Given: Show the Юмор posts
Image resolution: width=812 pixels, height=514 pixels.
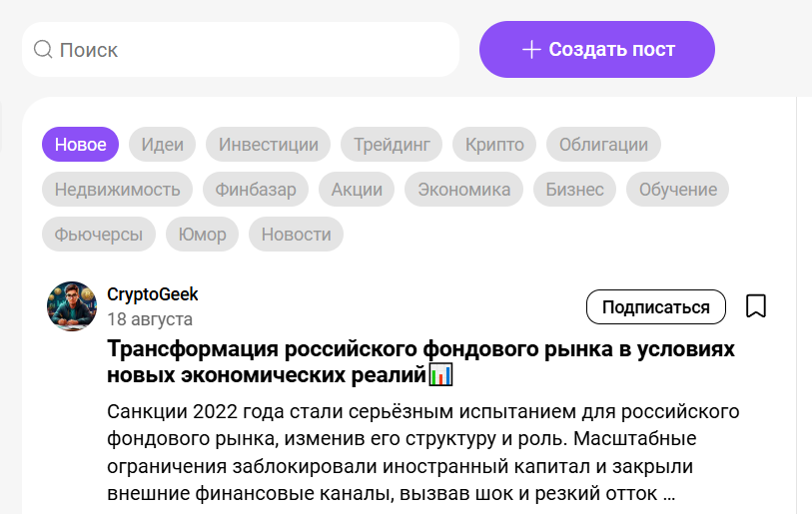Looking at the screenshot, I should 202,235.
